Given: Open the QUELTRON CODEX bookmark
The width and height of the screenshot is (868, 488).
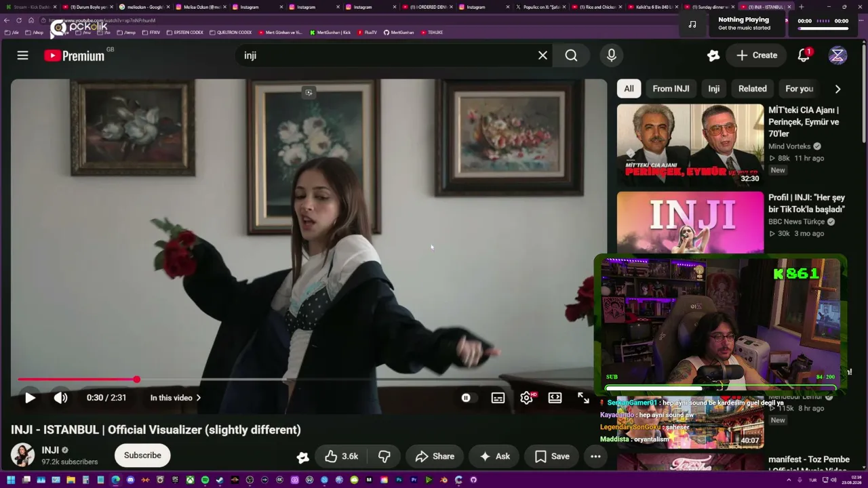Looking at the screenshot, I should point(231,33).
